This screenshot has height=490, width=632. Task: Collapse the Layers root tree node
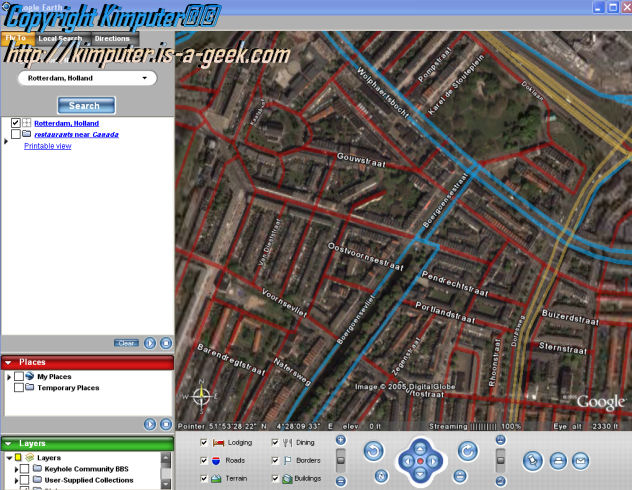coord(9,458)
